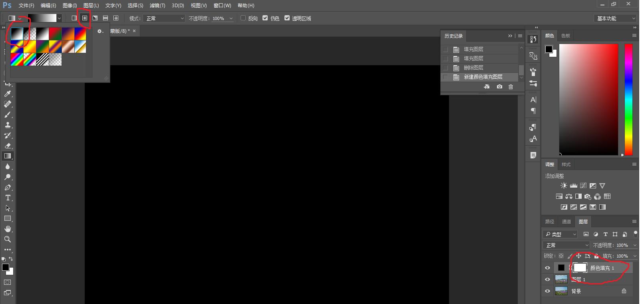The image size is (644, 304).
Task: Add a Color Balance adjustment
Action: pyautogui.click(x=569, y=196)
